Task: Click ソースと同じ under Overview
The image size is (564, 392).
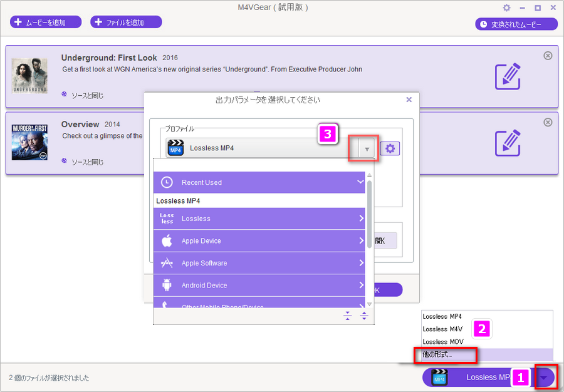Action: point(87,162)
